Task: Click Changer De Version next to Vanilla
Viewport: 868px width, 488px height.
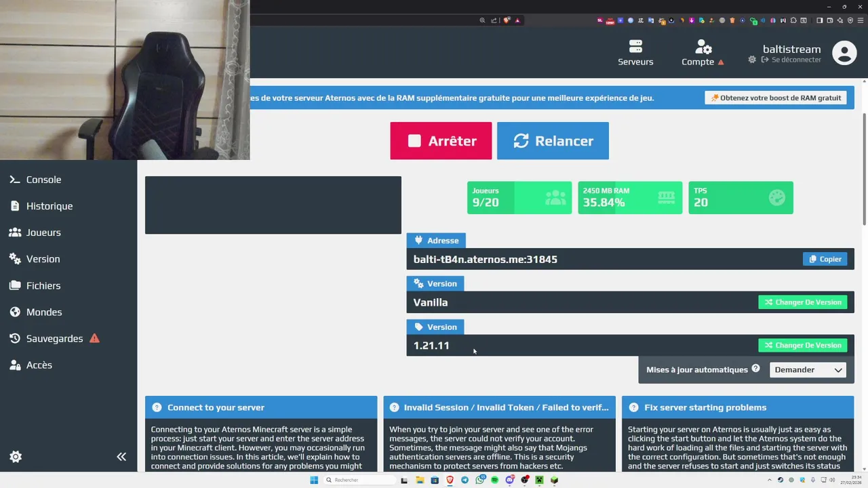Action: pyautogui.click(x=802, y=302)
